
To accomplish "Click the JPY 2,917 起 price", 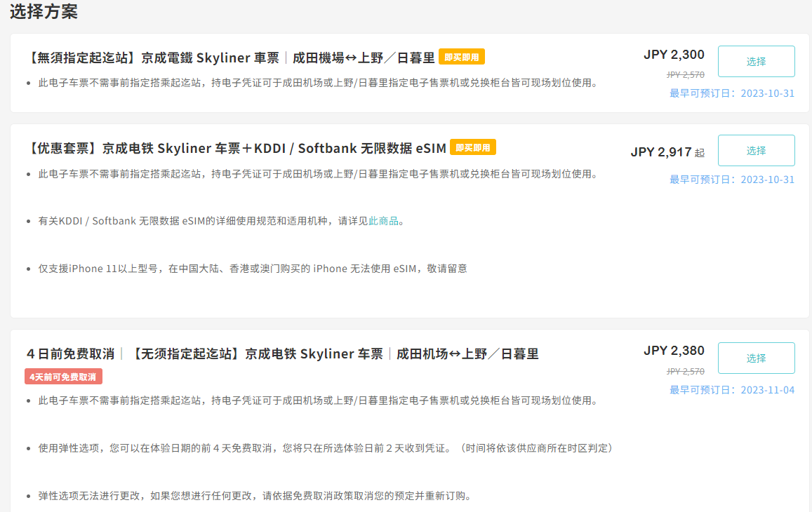I will pos(667,152).
